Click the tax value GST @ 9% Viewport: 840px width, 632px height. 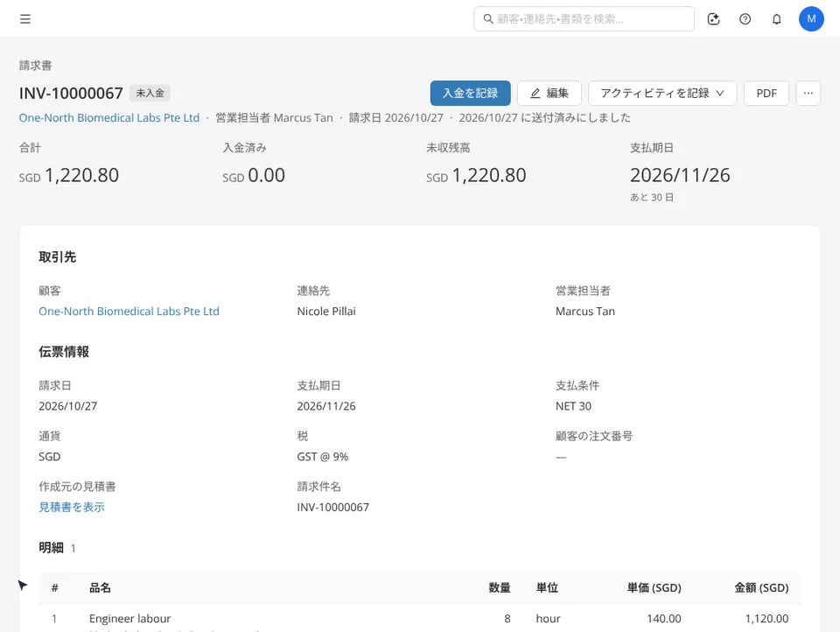[323, 457]
